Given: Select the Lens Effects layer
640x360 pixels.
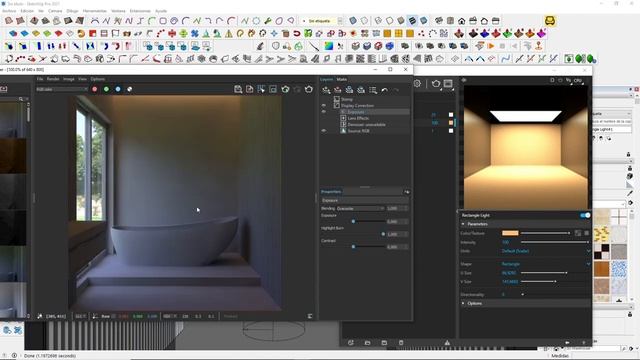Looking at the screenshot, I should [358, 118].
